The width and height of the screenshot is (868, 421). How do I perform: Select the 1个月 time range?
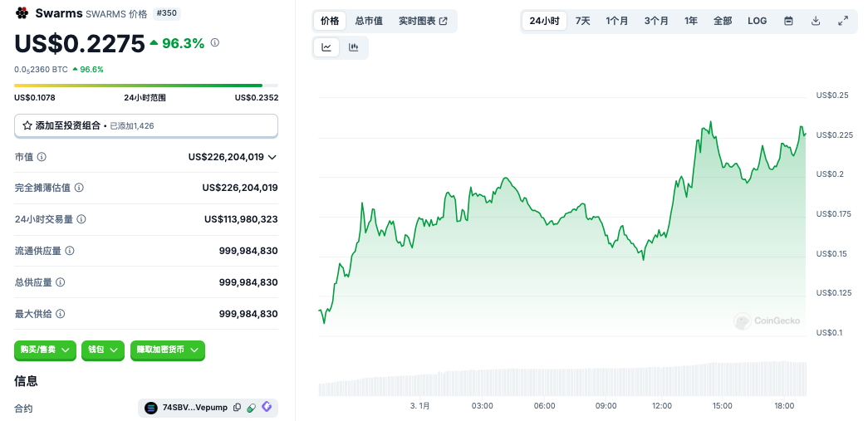tap(616, 21)
